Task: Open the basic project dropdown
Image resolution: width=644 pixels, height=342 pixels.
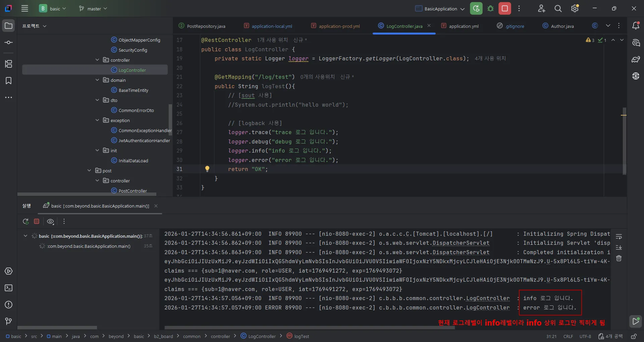Action: click(53, 8)
